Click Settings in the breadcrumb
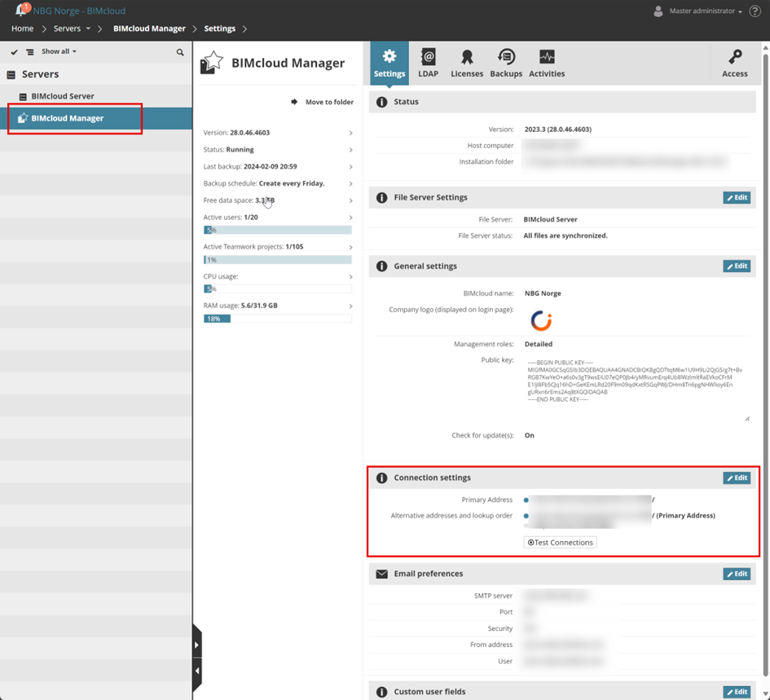This screenshot has width=770, height=700. (219, 29)
